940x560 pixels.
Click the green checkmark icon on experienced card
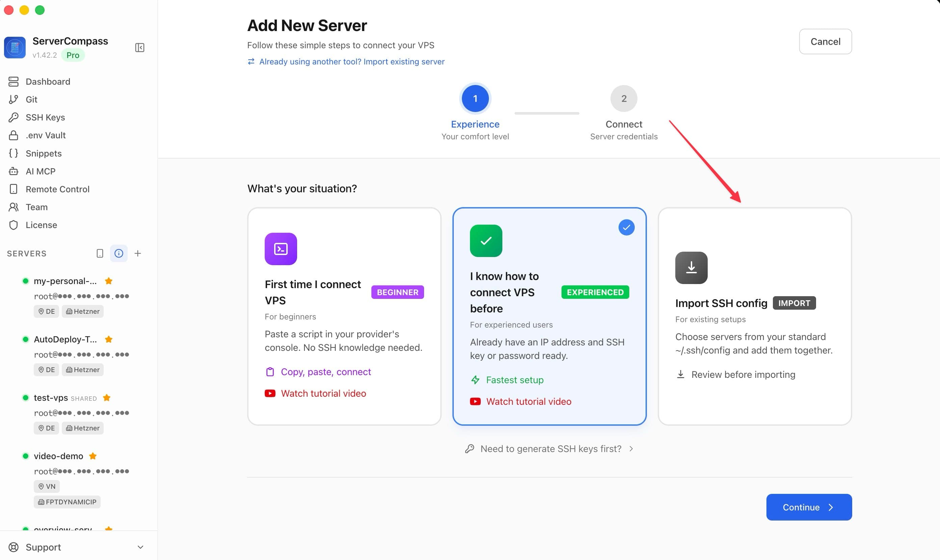(x=486, y=241)
